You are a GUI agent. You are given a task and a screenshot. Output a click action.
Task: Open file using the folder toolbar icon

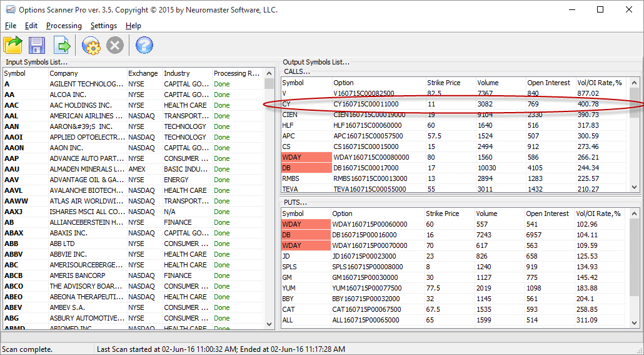click(13, 45)
